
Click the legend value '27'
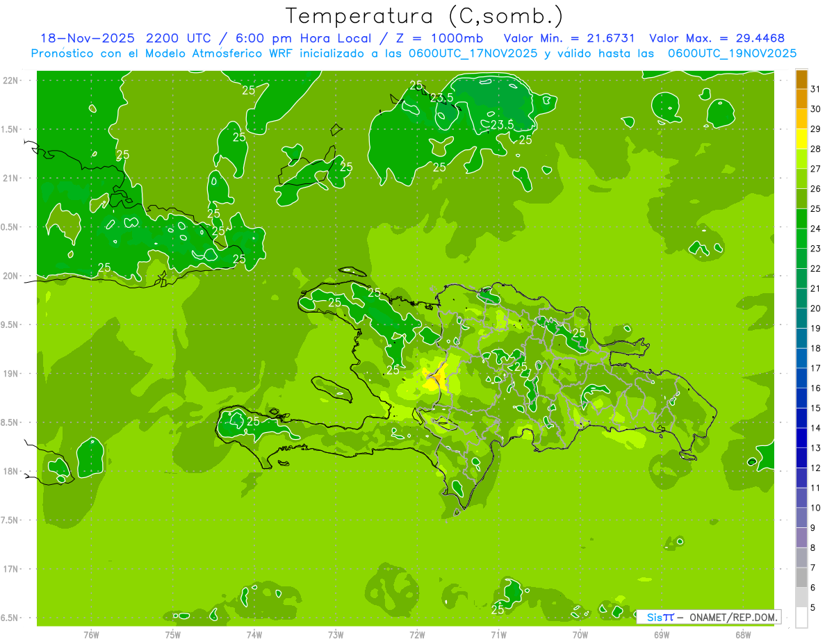coord(815,170)
